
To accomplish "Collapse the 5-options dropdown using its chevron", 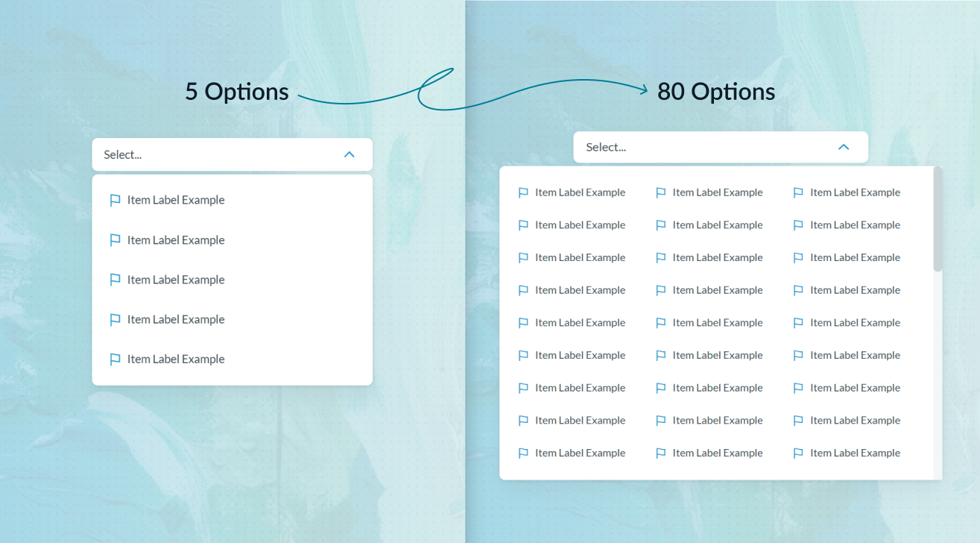I will [x=349, y=154].
